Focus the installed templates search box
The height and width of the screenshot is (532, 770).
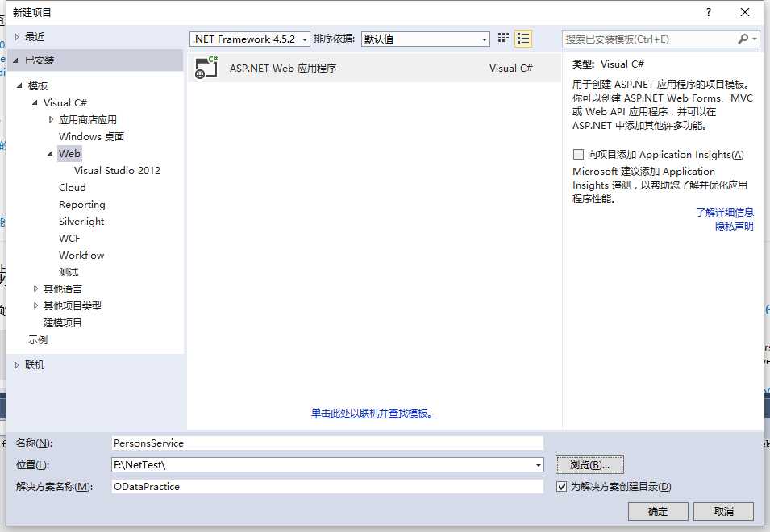(649, 39)
